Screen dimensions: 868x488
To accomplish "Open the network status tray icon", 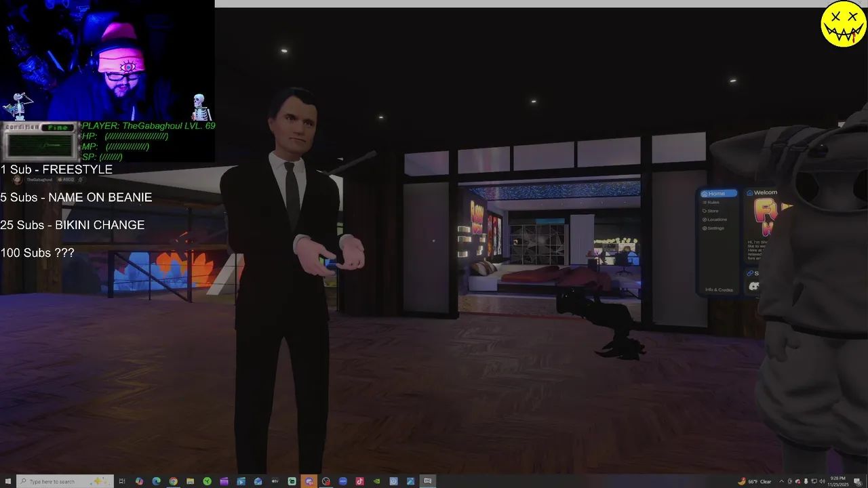I will (x=814, y=481).
